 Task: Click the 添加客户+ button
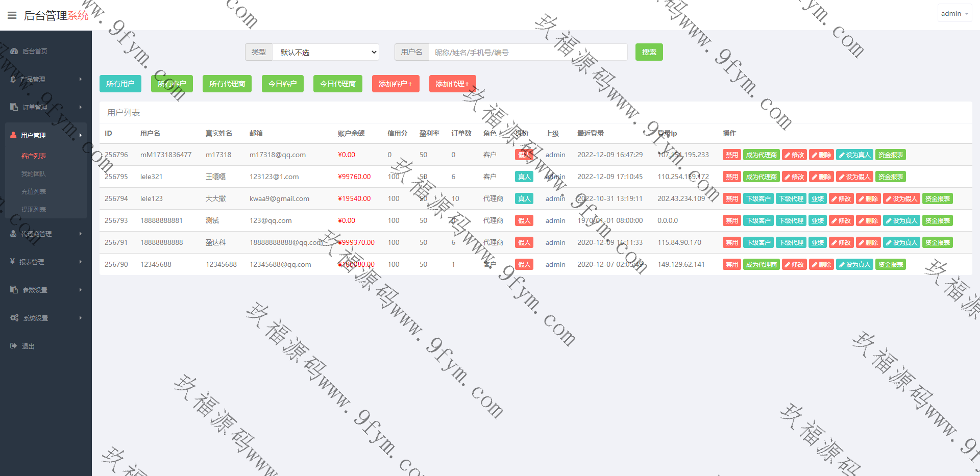coord(395,84)
